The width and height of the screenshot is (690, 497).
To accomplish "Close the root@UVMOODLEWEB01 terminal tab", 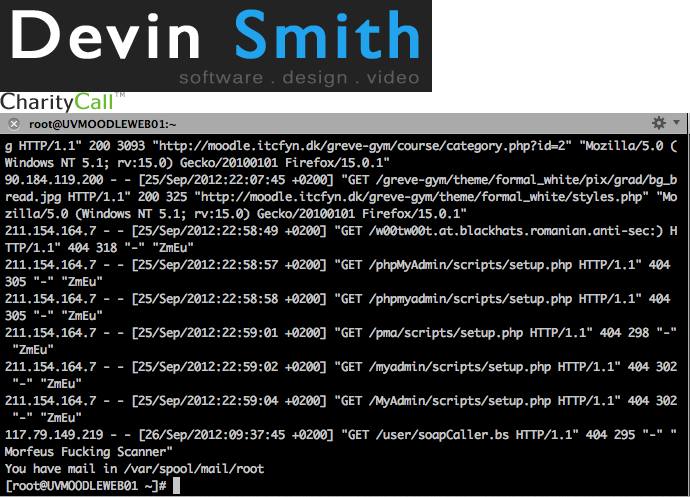I will (13, 124).
